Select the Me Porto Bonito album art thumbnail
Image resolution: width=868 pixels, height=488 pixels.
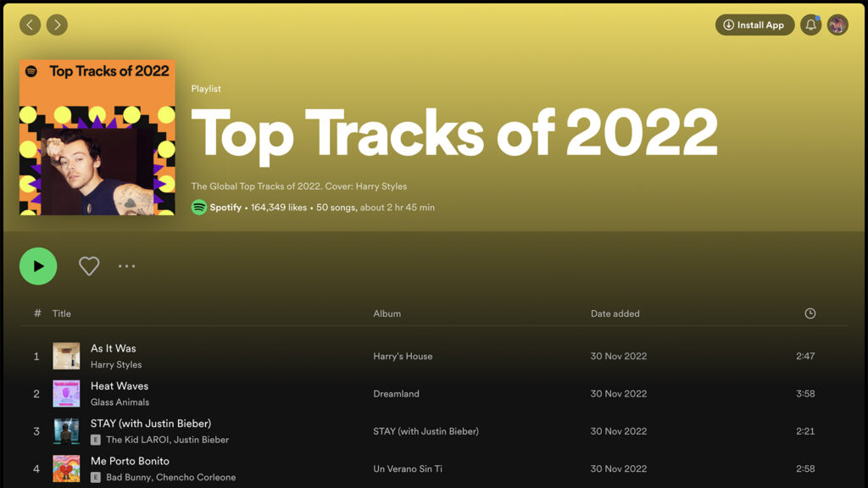pyautogui.click(x=66, y=469)
